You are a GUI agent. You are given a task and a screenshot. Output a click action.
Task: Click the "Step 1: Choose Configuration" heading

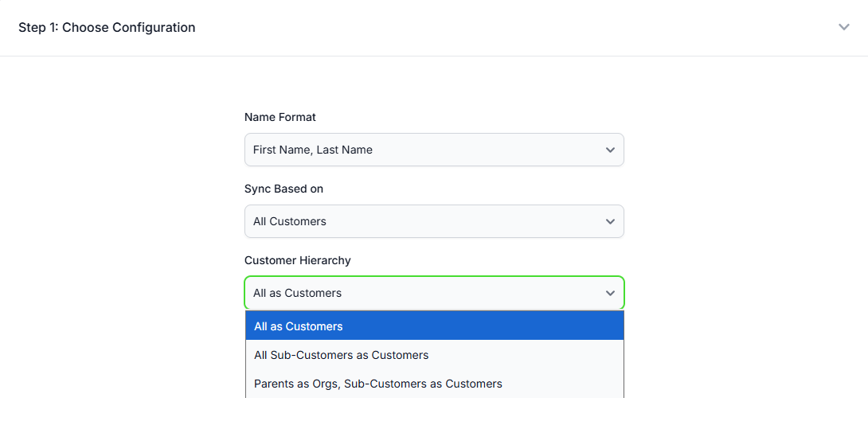[107, 27]
